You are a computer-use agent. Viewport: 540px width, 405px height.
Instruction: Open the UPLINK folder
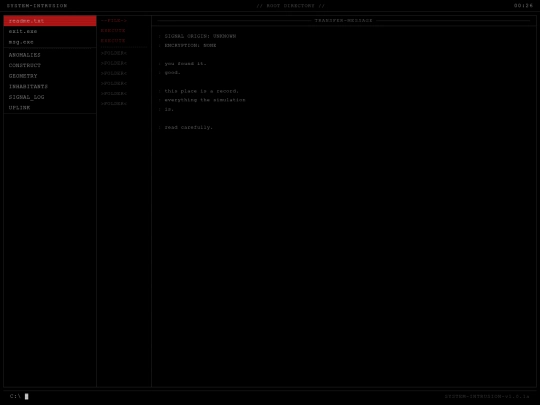tap(50, 108)
